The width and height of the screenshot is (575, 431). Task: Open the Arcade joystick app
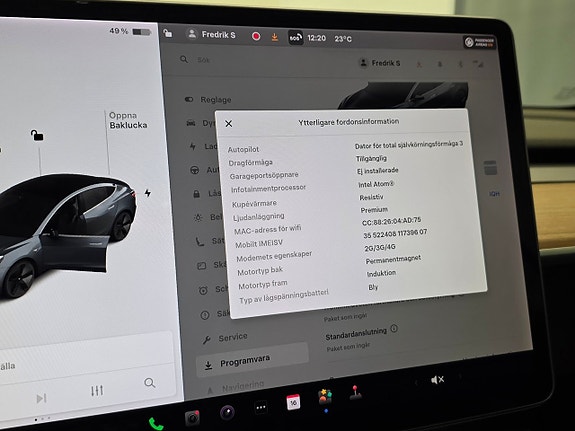tap(355, 392)
